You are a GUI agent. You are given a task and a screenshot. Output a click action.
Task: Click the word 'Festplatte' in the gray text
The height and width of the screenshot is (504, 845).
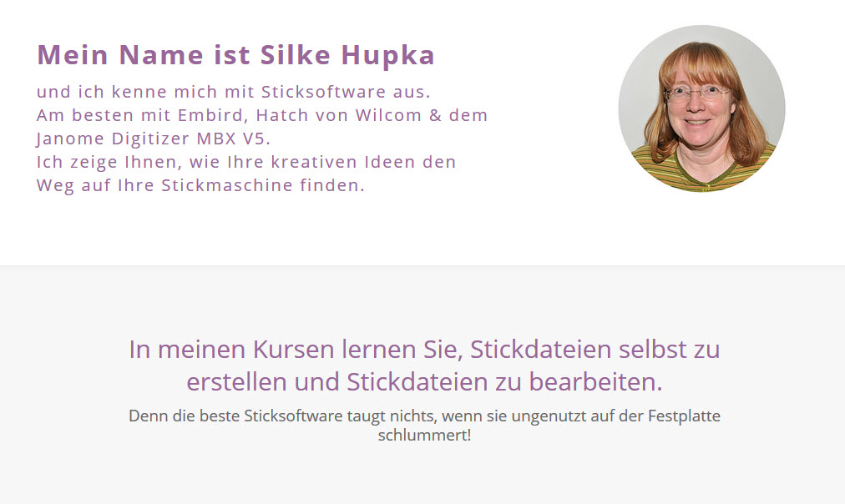point(684,416)
